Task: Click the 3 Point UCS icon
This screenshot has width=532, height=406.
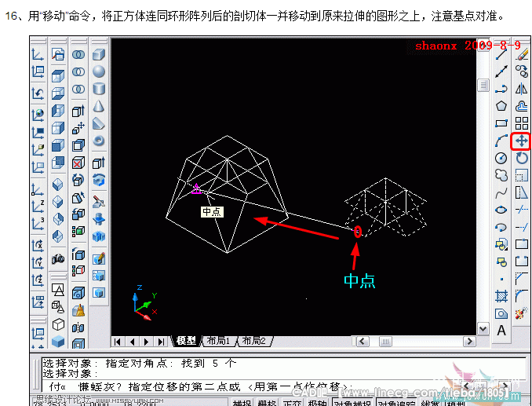Action: 38,224
